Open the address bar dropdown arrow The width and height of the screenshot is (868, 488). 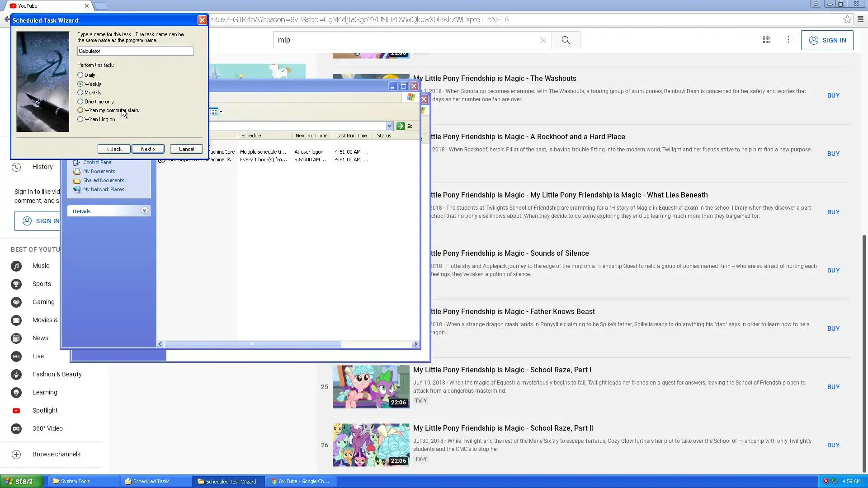click(x=389, y=126)
